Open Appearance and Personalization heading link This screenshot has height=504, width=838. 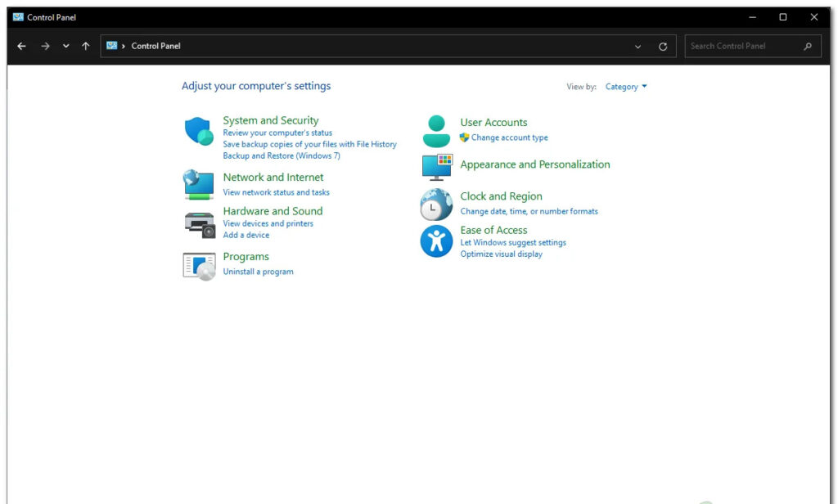point(535,164)
